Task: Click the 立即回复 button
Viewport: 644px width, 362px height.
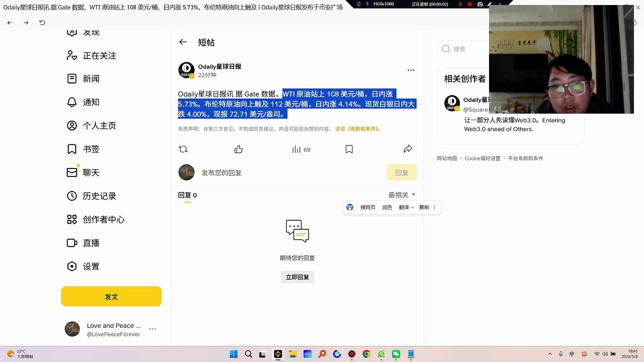Action: (297, 277)
